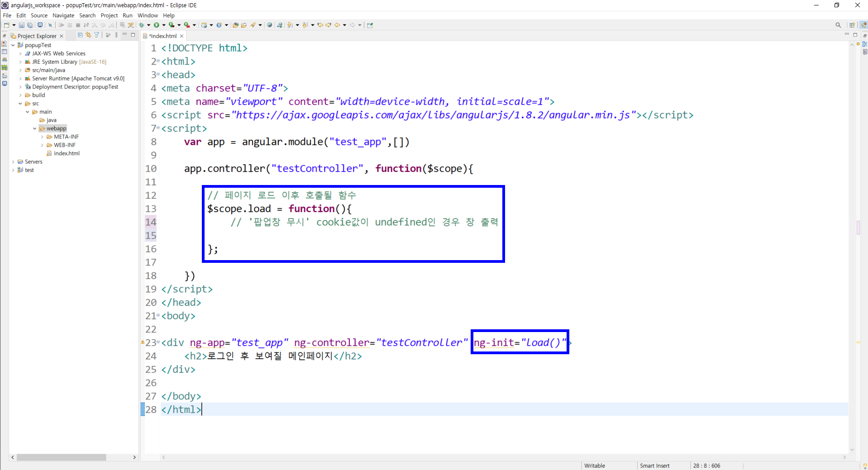Open the Source menu
The image size is (868, 470).
(39, 15)
